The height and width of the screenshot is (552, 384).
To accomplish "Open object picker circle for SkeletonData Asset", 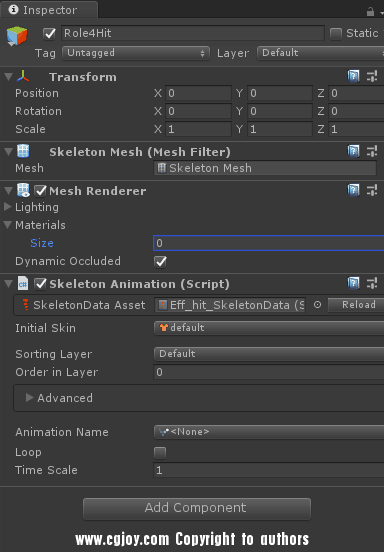I will point(317,305).
